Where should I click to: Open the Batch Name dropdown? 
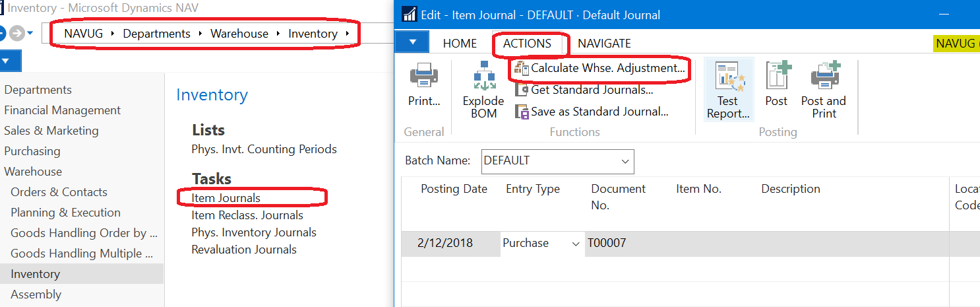tap(625, 161)
